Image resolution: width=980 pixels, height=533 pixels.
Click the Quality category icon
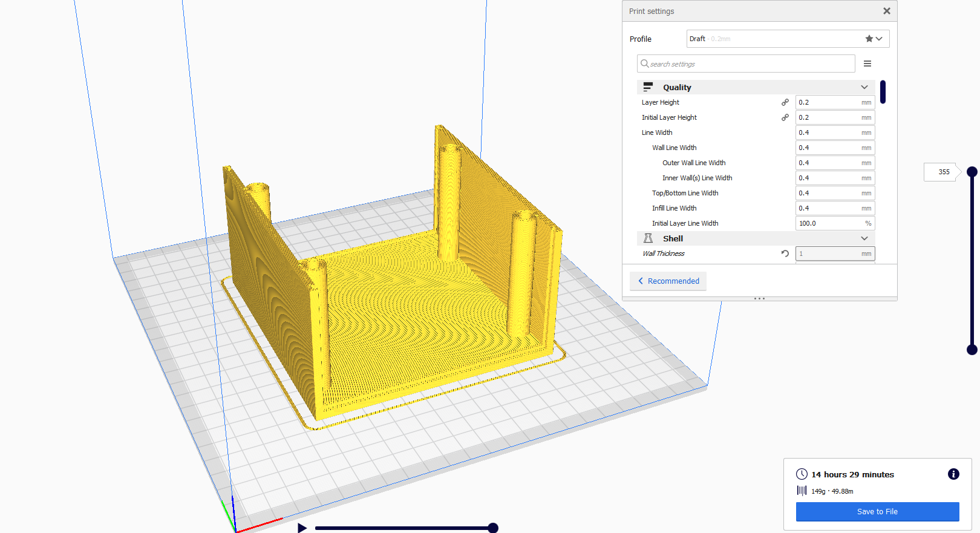(x=648, y=87)
